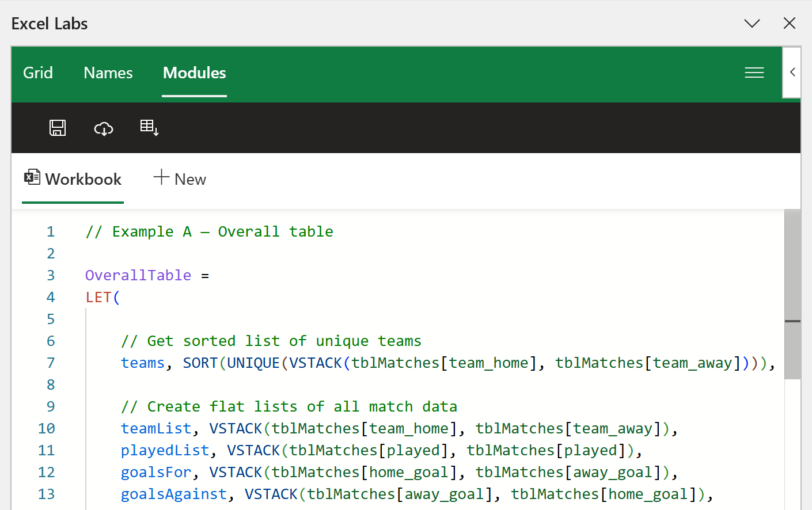Click the teamList variable on line 10
Viewport: 812px width, 510px height.
tap(155, 428)
